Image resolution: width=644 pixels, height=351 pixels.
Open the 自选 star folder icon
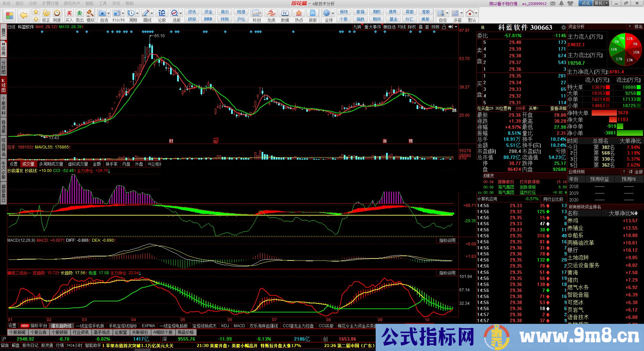click(x=103, y=13)
